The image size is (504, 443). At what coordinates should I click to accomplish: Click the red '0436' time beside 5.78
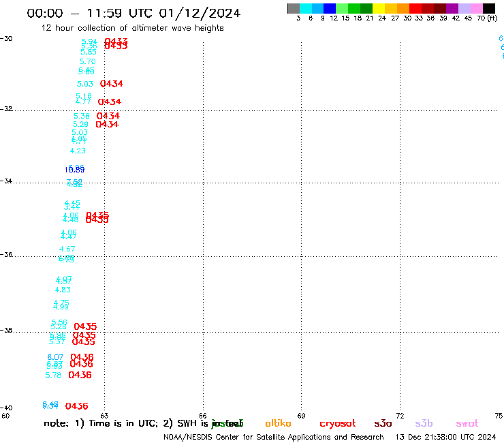point(80,375)
